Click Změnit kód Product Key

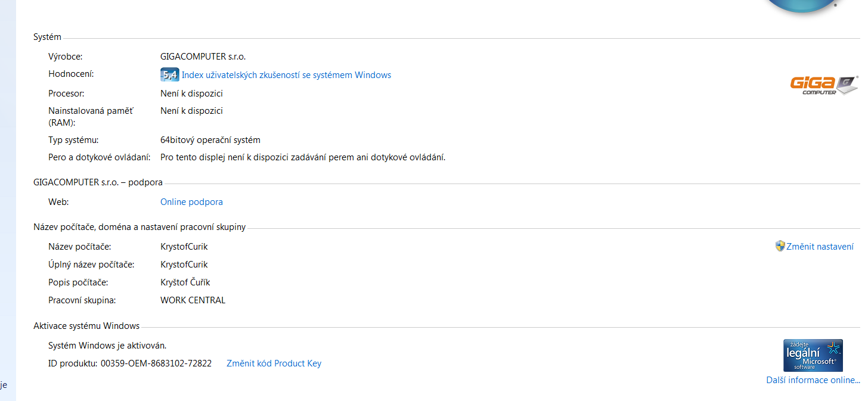274,363
